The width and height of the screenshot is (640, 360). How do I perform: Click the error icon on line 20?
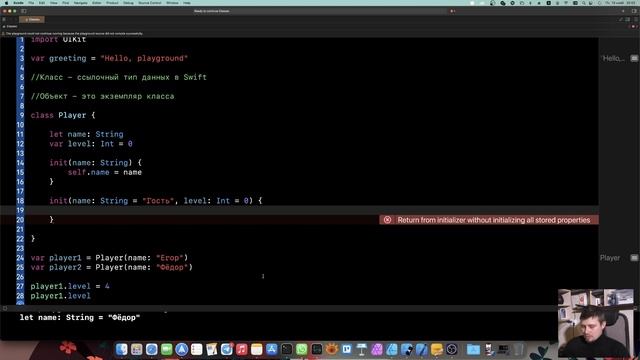(x=387, y=220)
